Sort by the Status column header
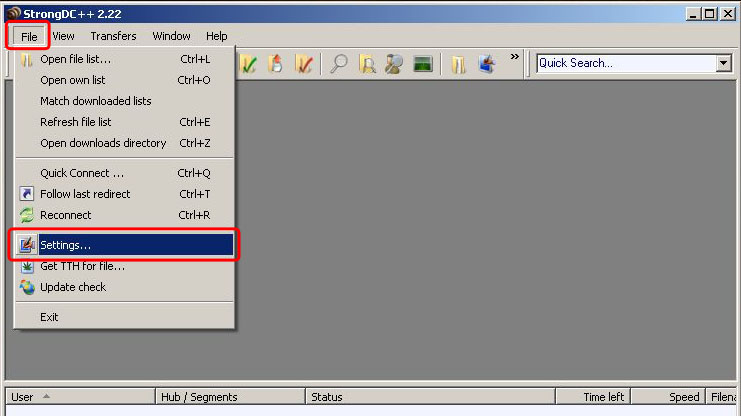741x416 pixels. coord(430,397)
